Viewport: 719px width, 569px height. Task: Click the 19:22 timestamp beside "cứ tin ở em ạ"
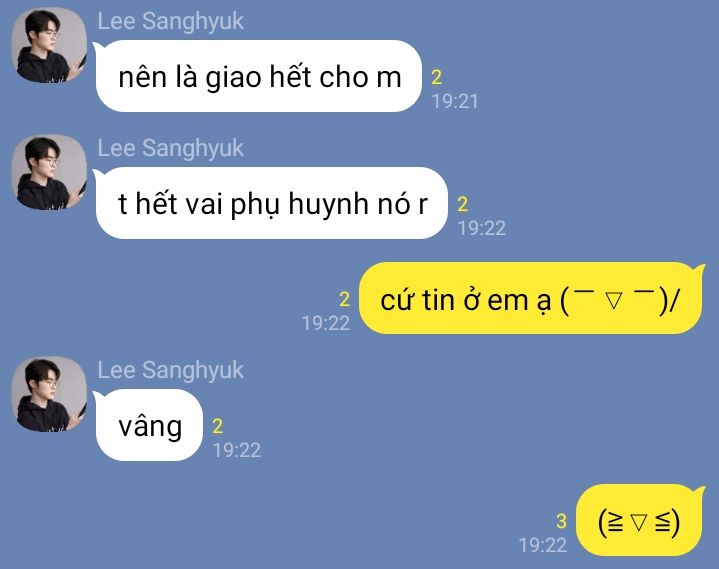click(x=326, y=323)
